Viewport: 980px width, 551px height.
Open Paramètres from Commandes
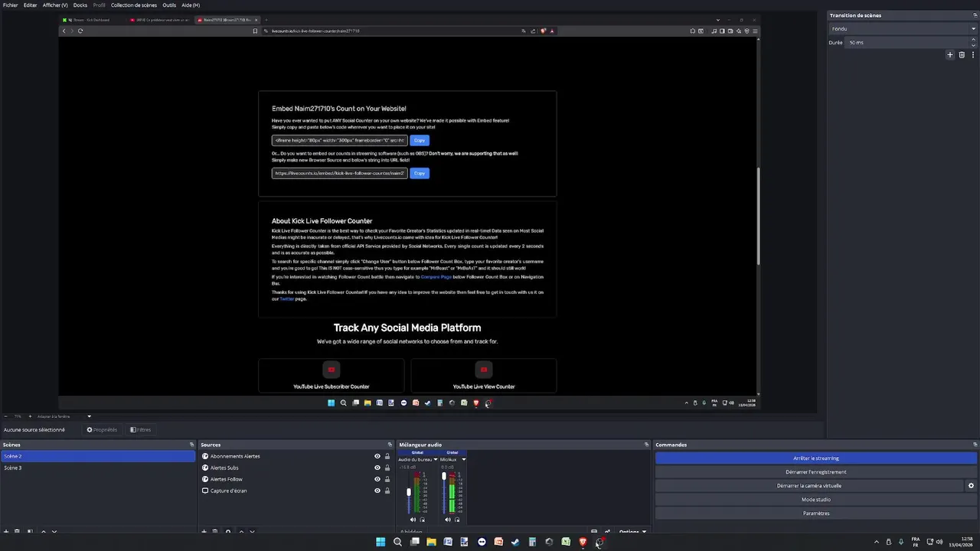click(x=816, y=514)
